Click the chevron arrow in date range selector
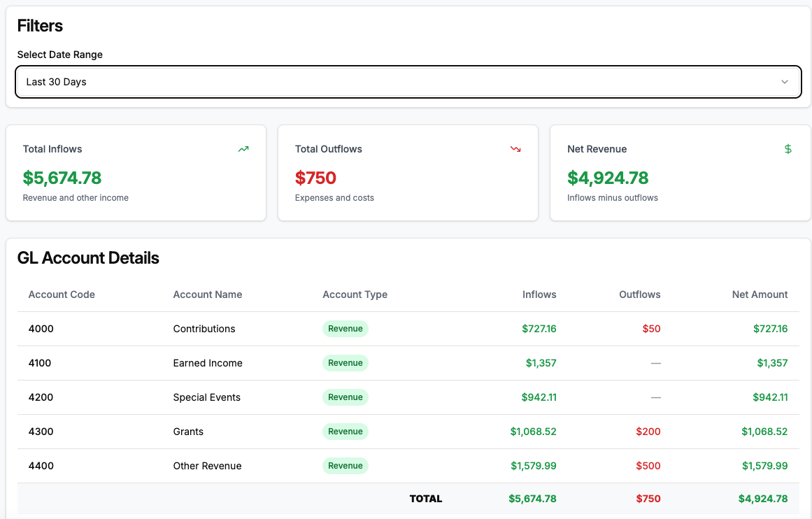Viewport: 812px width, 519px height. pyautogui.click(x=785, y=82)
